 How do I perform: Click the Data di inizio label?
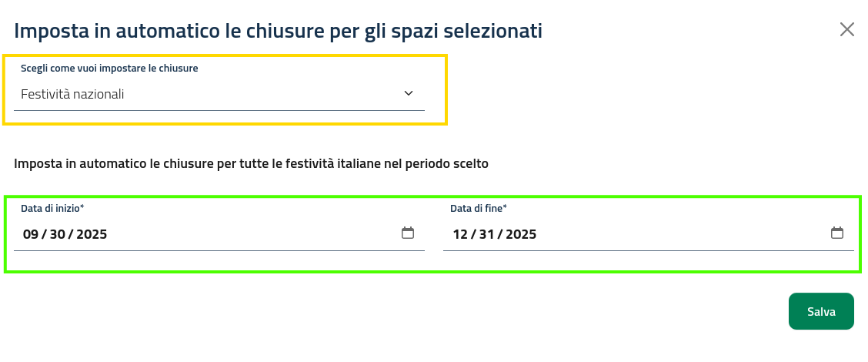click(52, 209)
